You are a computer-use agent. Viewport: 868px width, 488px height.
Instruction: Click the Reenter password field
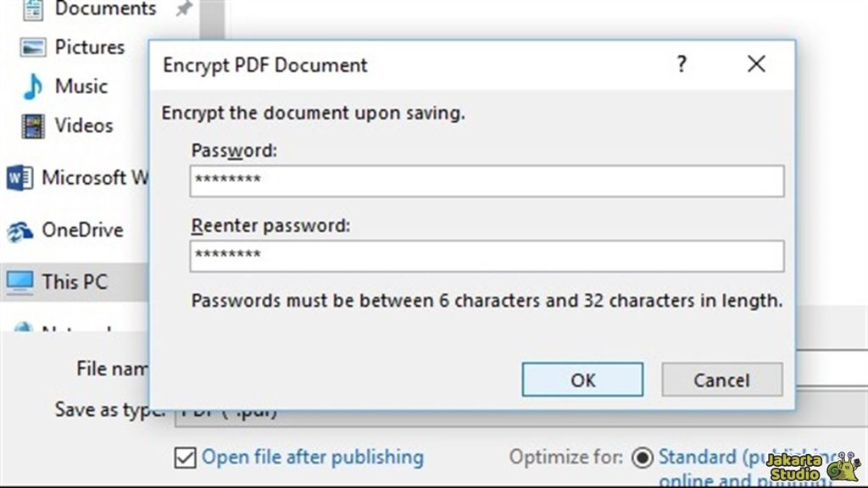[x=487, y=256]
